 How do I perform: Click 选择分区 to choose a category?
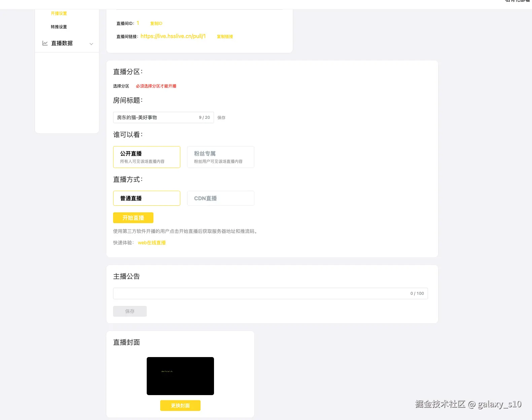tap(121, 86)
